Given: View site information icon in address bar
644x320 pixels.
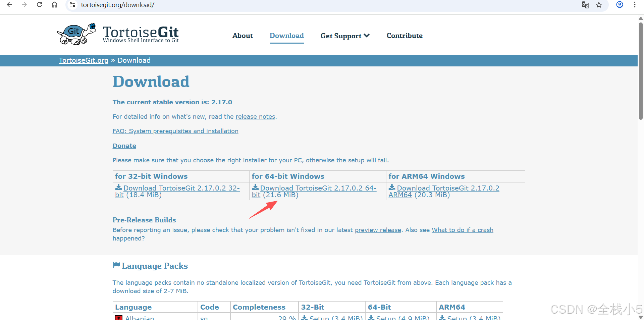Looking at the screenshot, I should coord(72,5).
